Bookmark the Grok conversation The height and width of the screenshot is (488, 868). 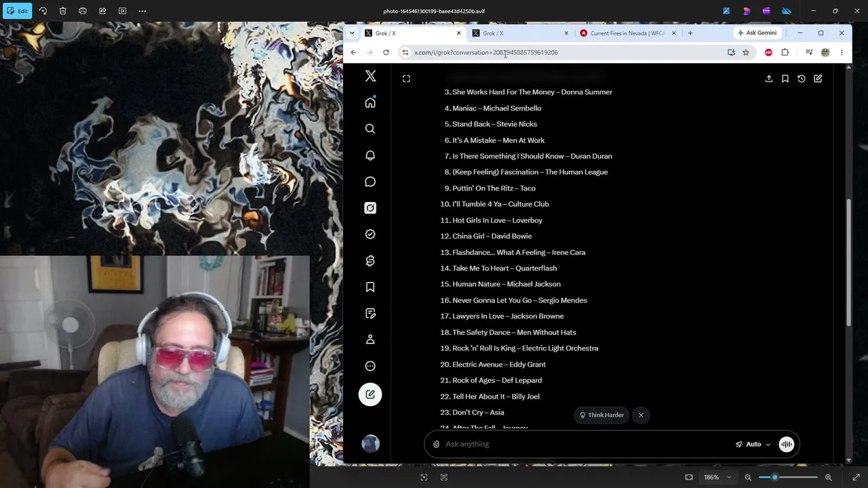(x=785, y=79)
